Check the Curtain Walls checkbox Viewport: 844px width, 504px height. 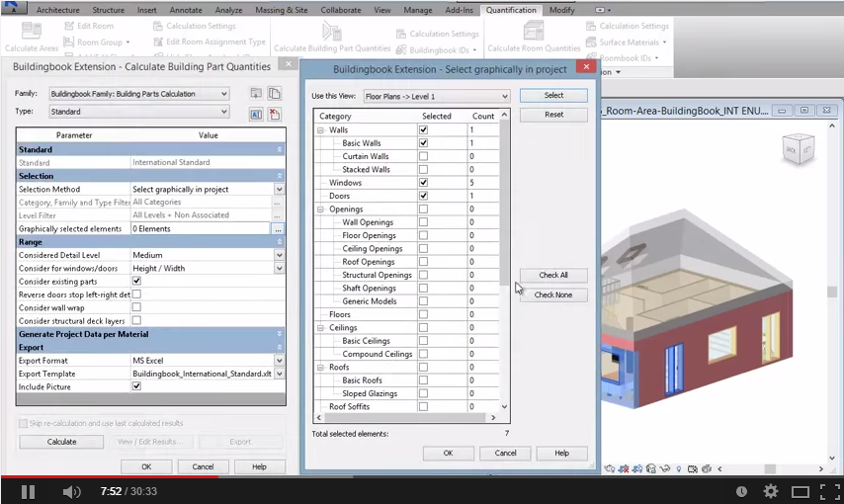pos(424,156)
